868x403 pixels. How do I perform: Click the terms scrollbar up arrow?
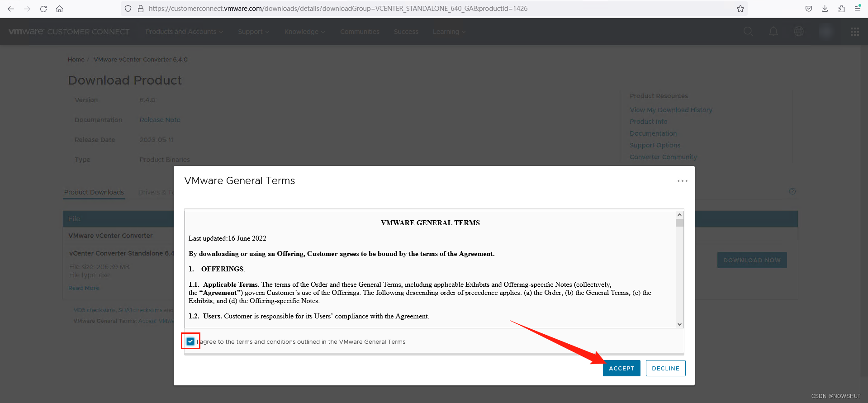point(679,215)
